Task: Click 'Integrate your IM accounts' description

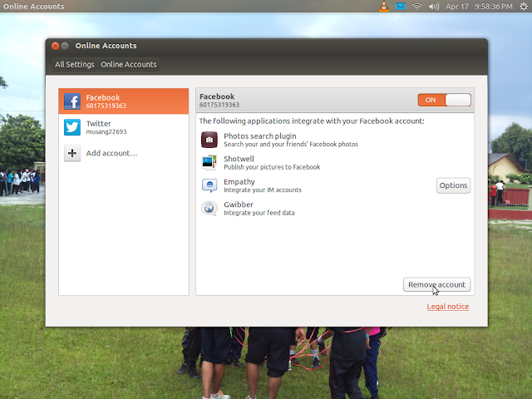Action: point(263,190)
